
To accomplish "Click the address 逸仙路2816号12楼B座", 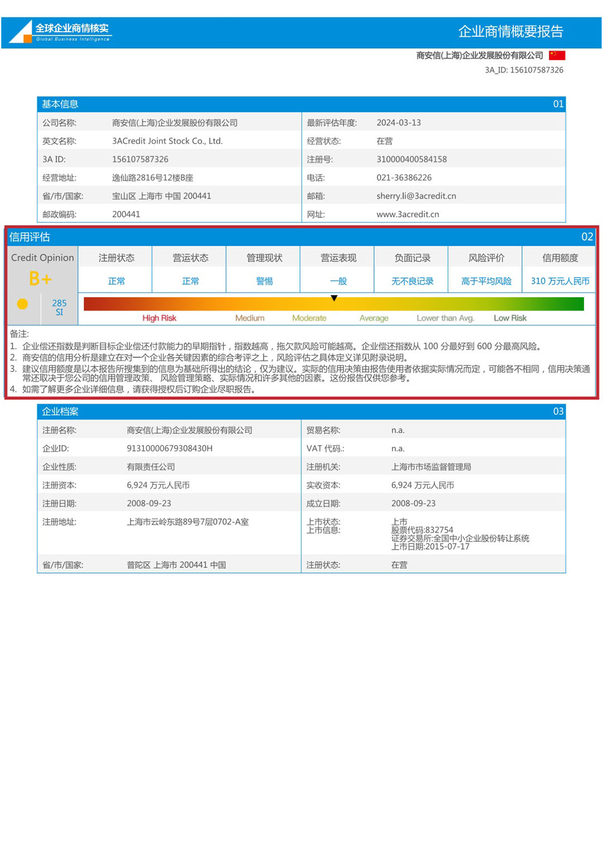I will point(152,178).
